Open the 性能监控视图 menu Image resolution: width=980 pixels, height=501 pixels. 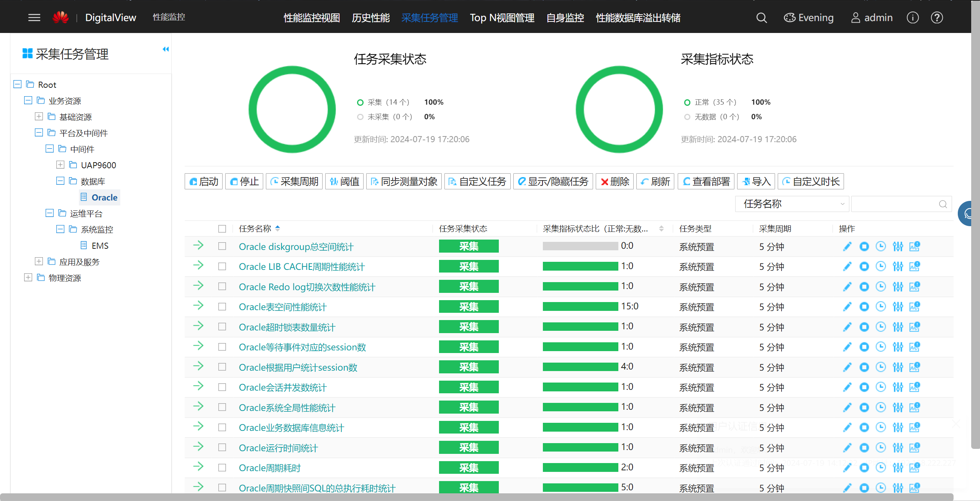click(311, 18)
